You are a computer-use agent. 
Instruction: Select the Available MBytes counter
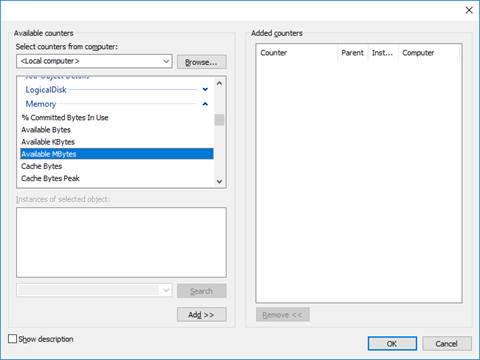[x=117, y=154]
